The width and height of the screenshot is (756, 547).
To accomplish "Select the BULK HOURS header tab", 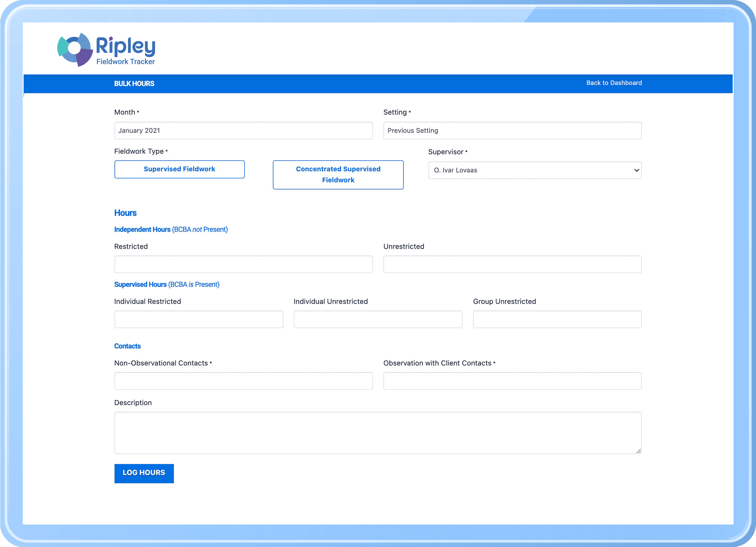I will [x=134, y=83].
